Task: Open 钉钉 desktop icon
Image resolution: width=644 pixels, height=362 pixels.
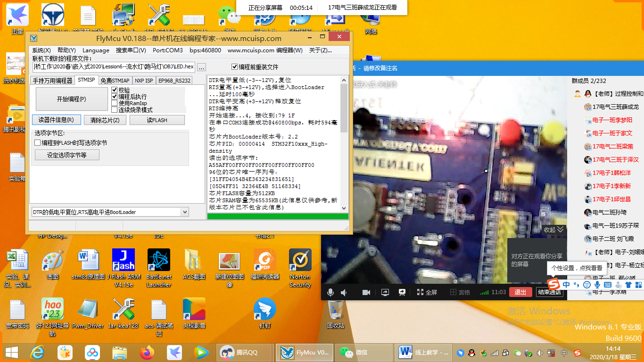Action: [x=264, y=313]
